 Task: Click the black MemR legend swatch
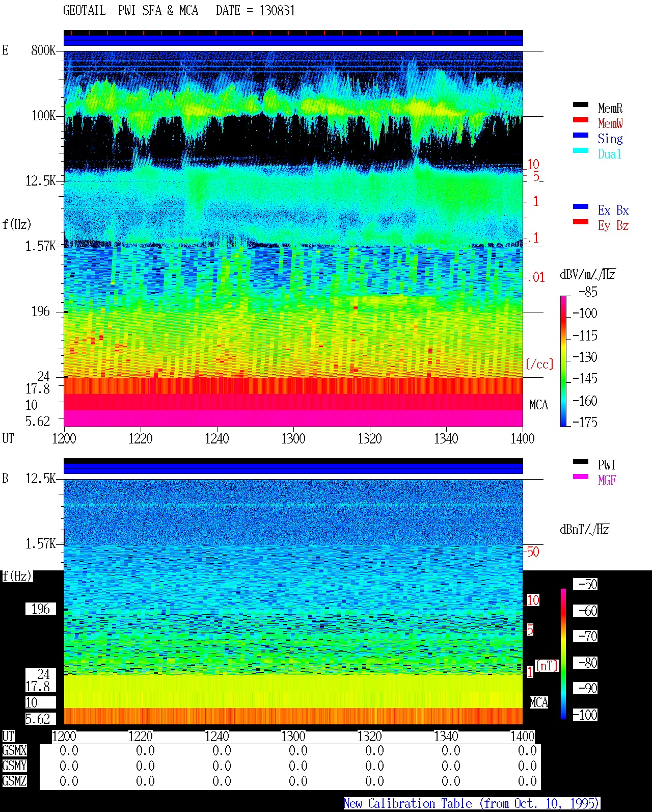581,105
